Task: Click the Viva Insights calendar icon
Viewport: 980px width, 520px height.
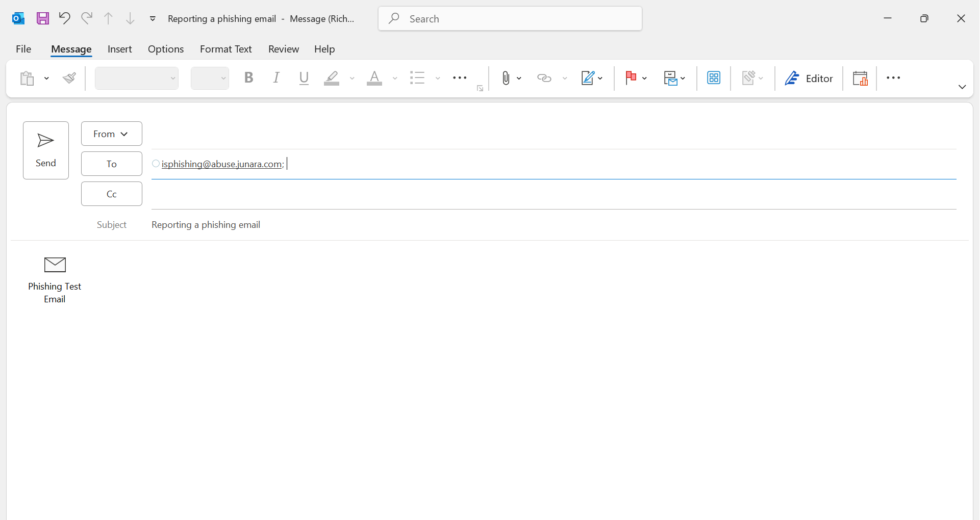Action: pyautogui.click(x=860, y=78)
